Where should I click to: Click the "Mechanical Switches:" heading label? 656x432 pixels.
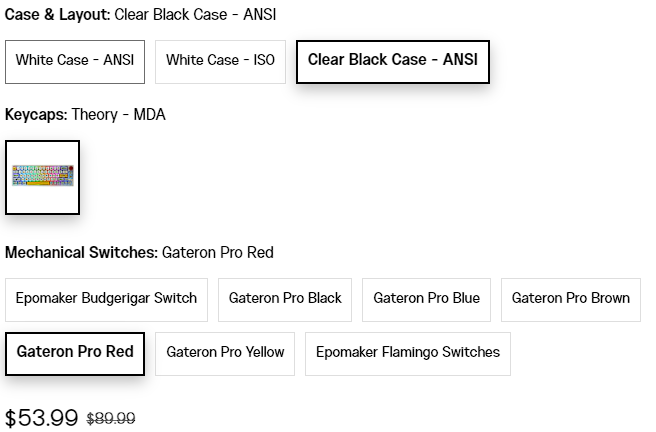(81, 253)
